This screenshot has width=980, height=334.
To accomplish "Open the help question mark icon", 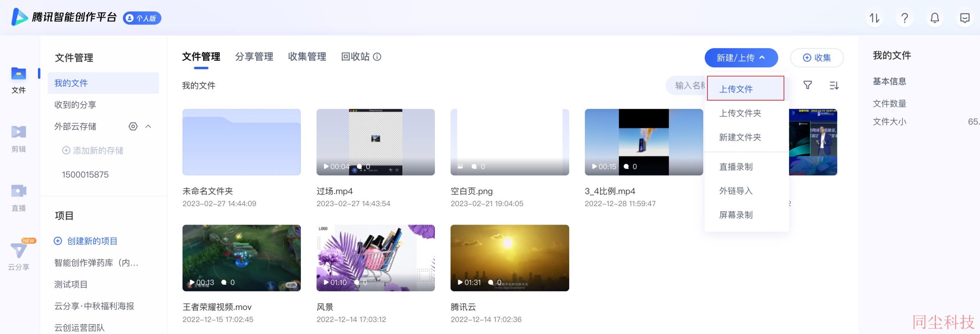I will [x=905, y=18].
